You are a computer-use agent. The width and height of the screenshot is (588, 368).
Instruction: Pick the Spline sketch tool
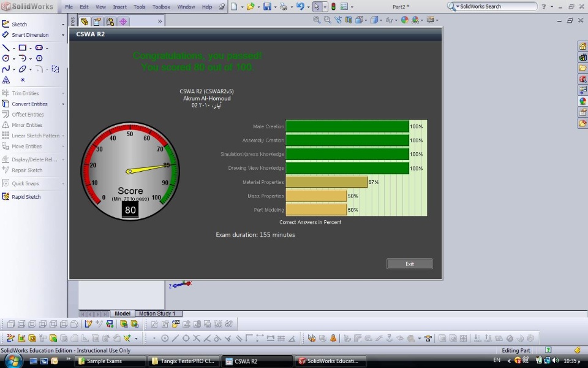click(x=6, y=69)
